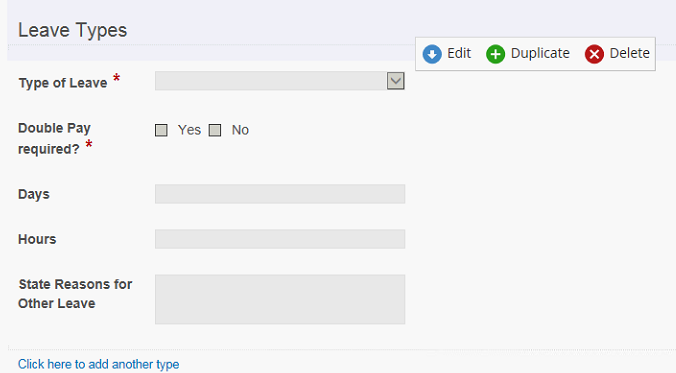676x373 pixels.
Task: Focus the Days input field
Action: pos(280,194)
